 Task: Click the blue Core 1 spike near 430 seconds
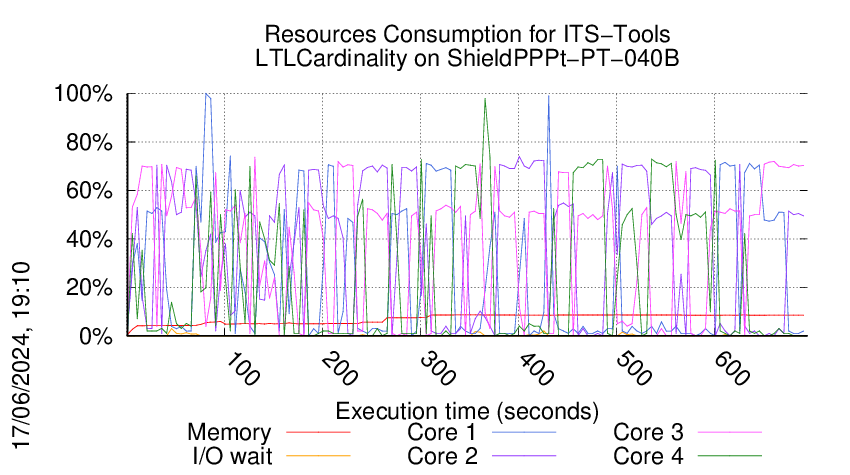coord(549,98)
